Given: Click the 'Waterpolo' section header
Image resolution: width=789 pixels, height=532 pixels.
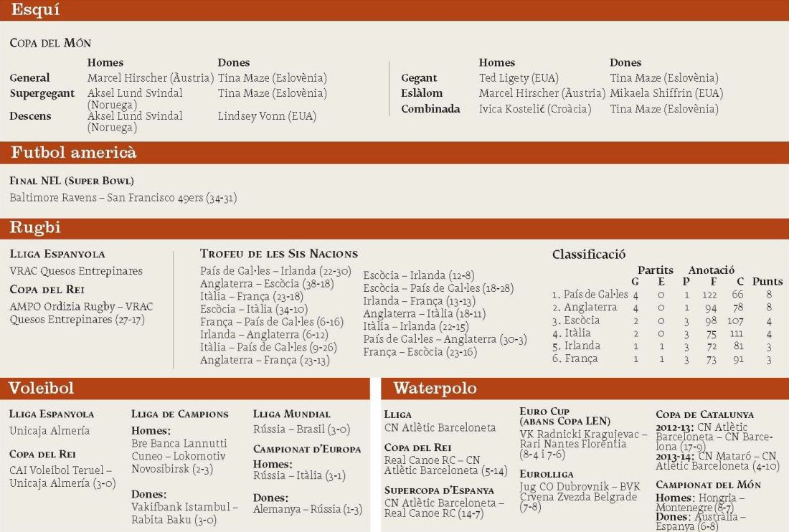Looking at the screenshot, I should click(435, 388).
